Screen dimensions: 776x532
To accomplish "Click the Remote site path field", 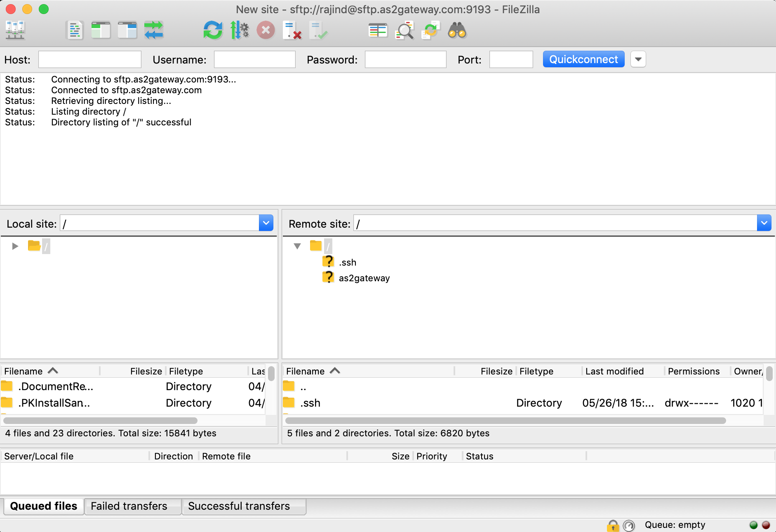I will click(x=555, y=223).
